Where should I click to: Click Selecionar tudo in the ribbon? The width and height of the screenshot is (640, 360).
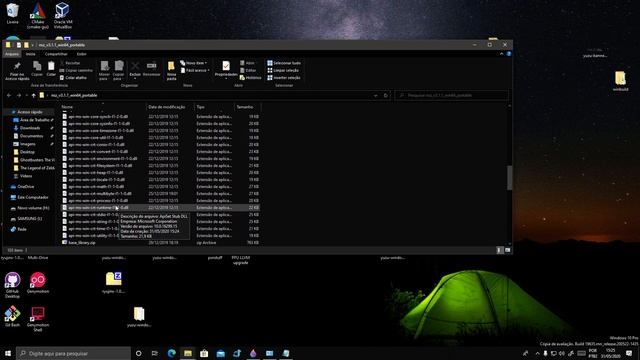pyautogui.click(x=284, y=63)
